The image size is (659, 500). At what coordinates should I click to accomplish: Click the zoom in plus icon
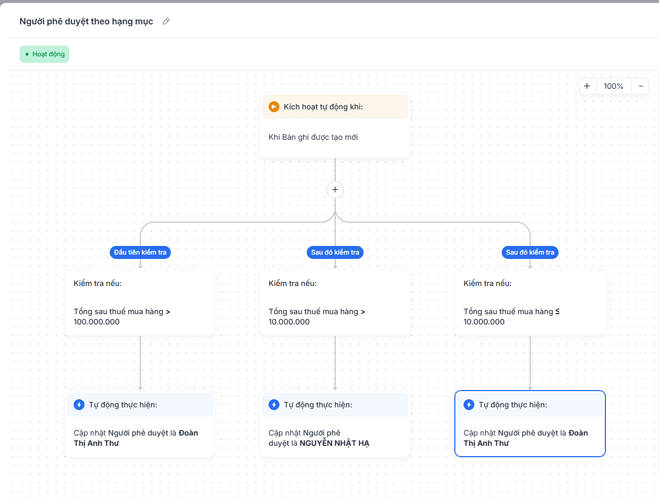click(x=587, y=86)
